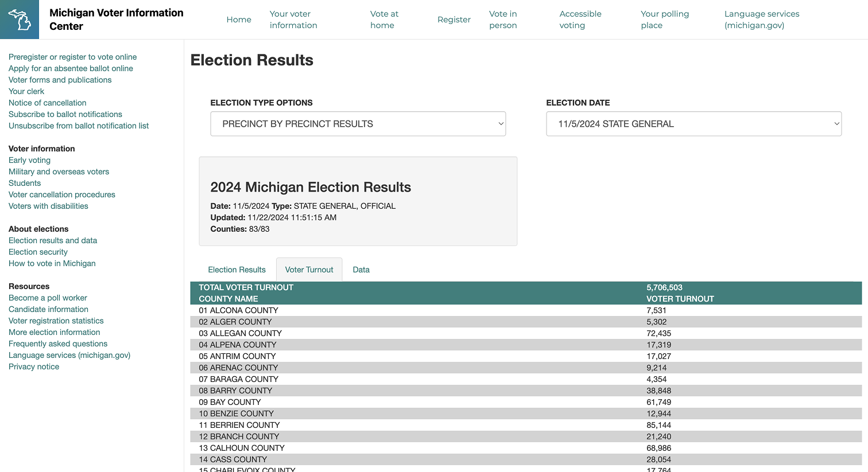The image size is (868, 472).
Task: Open Apply for an absentee ballot online
Action: pos(71,68)
